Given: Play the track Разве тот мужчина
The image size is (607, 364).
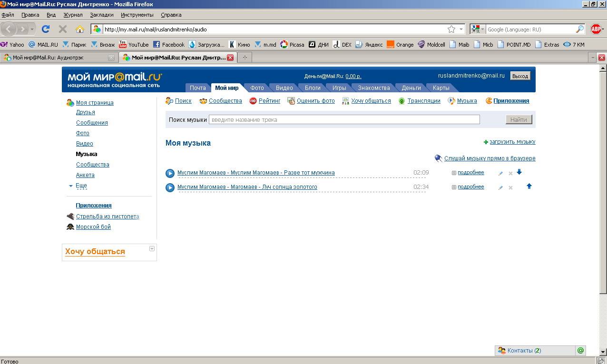Looking at the screenshot, I should [170, 173].
